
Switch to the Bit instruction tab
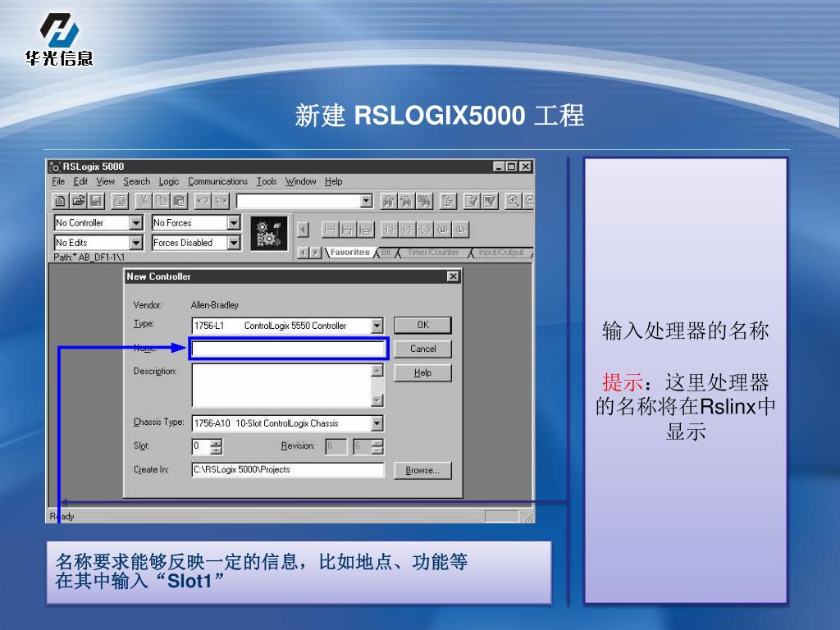pyautogui.click(x=386, y=253)
